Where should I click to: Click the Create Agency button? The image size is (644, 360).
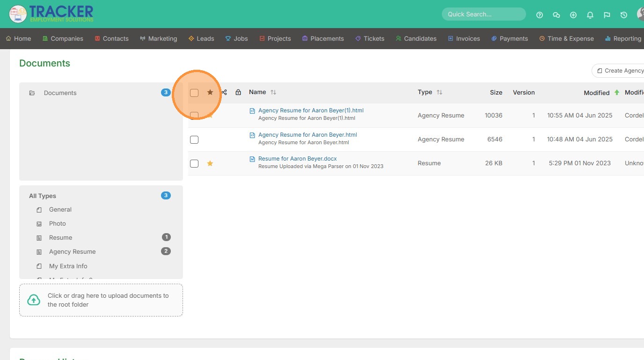point(618,71)
